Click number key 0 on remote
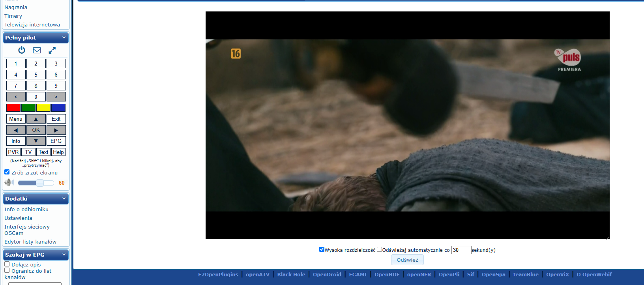Viewport: 644px width, 285px height. pos(36,97)
